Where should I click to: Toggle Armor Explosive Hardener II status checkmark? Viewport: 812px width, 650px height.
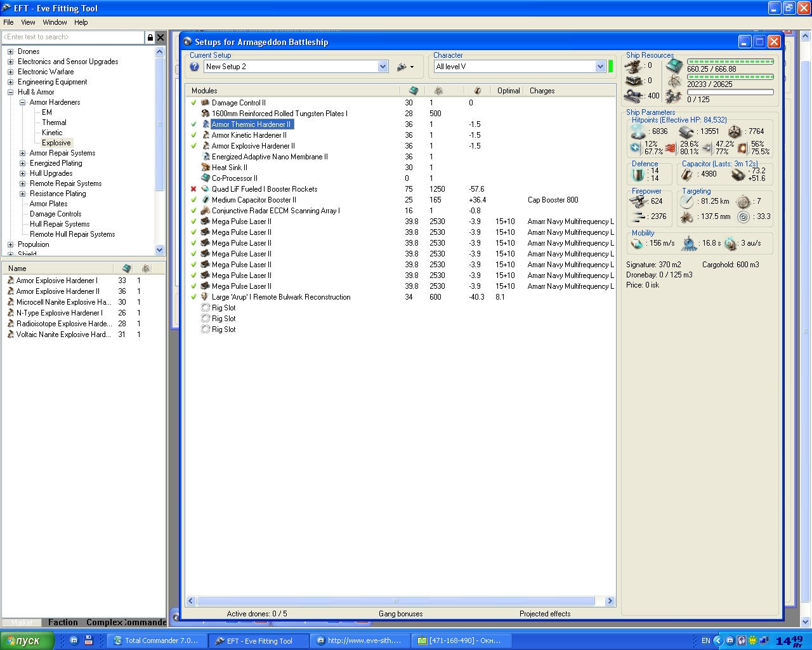(x=193, y=146)
